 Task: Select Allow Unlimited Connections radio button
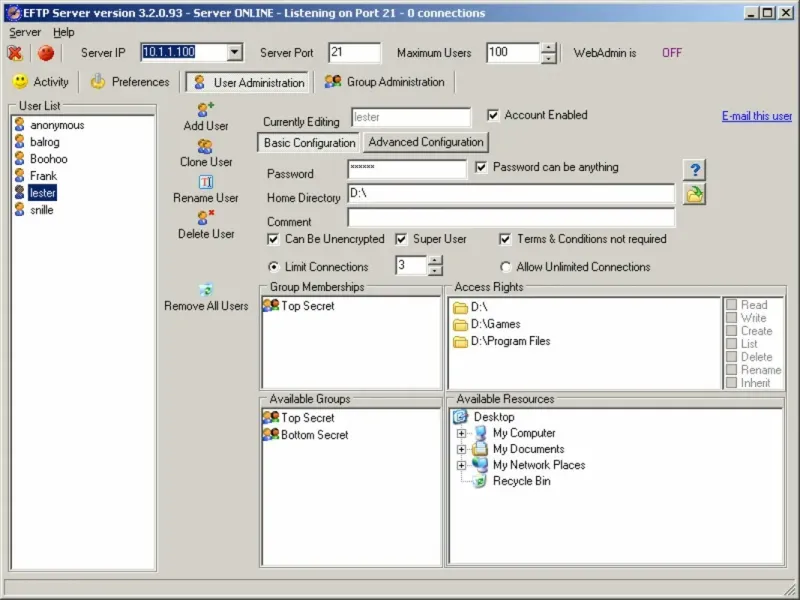(505, 267)
